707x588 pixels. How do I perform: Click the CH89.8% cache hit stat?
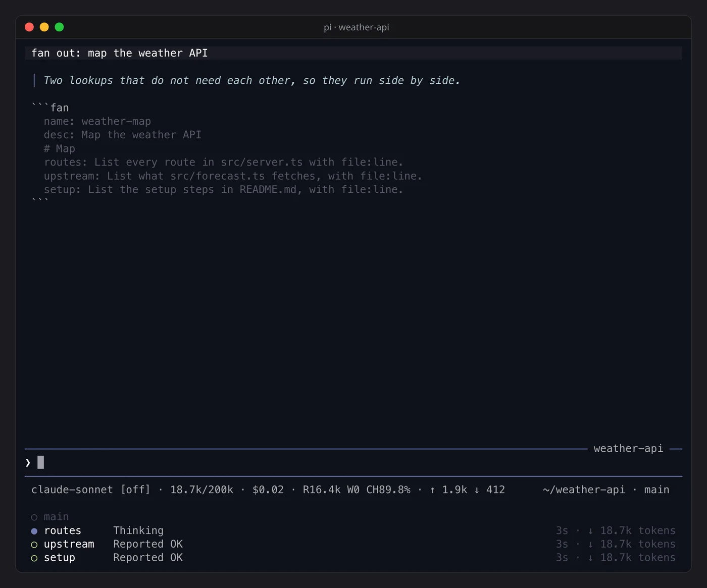[388, 490]
